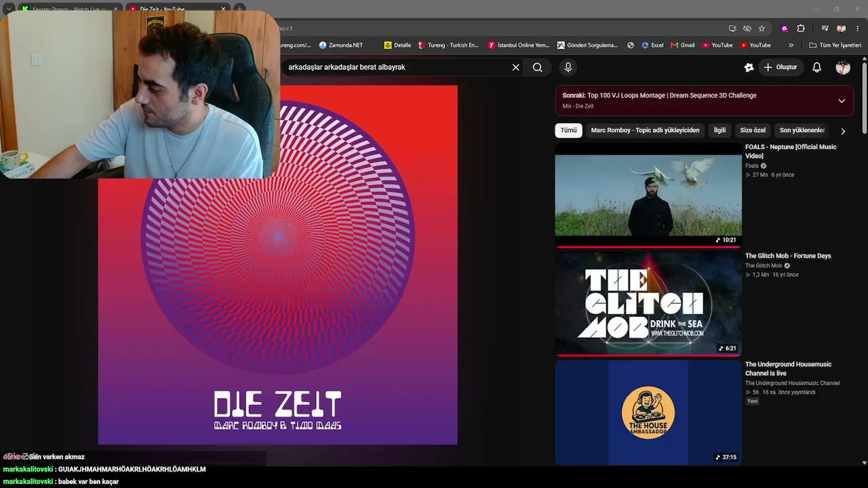Open the YouTube account avatar menu
The height and width of the screenshot is (488, 868).
coord(843,67)
